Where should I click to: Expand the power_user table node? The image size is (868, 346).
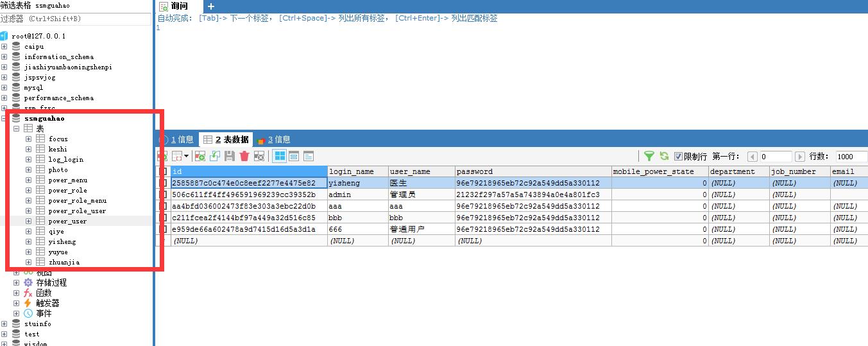pyautogui.click(x=28, y=221)
